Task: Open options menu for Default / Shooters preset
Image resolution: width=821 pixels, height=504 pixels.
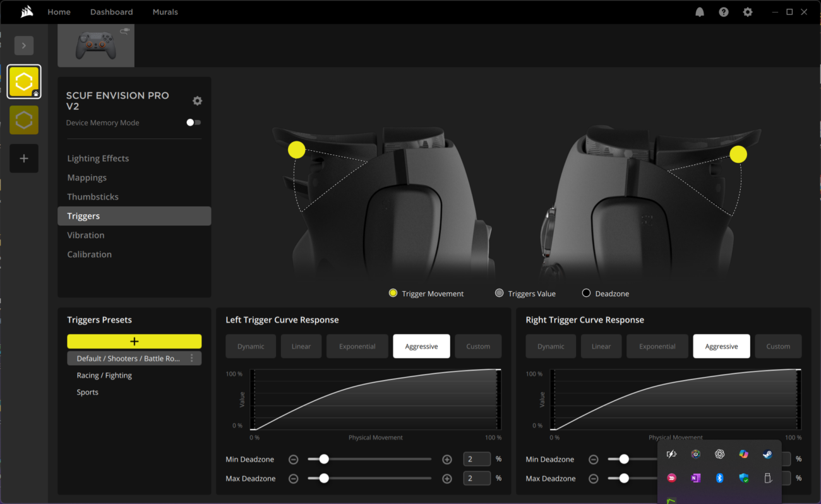Action: click(193, 358)
